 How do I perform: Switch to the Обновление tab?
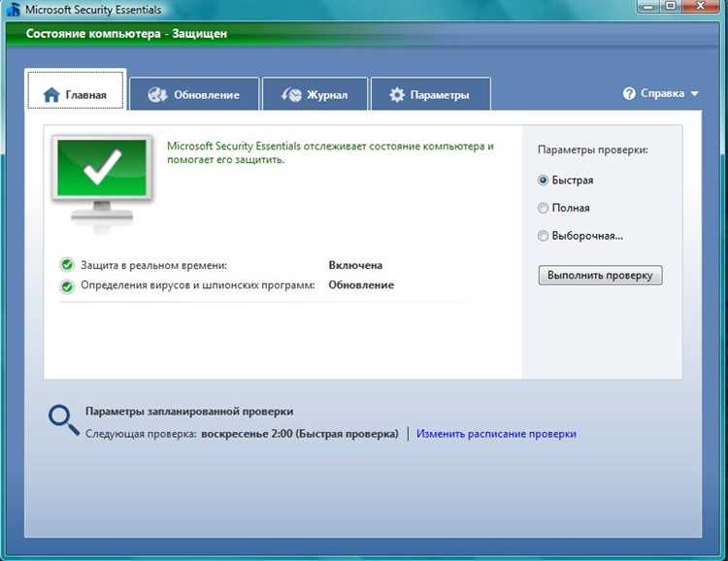coord(194,94)
